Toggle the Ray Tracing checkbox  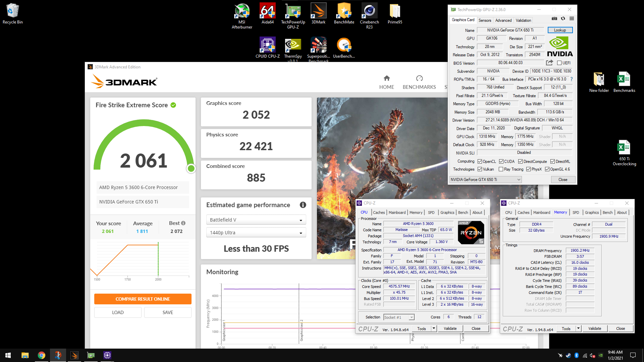(x=501, y=169)
